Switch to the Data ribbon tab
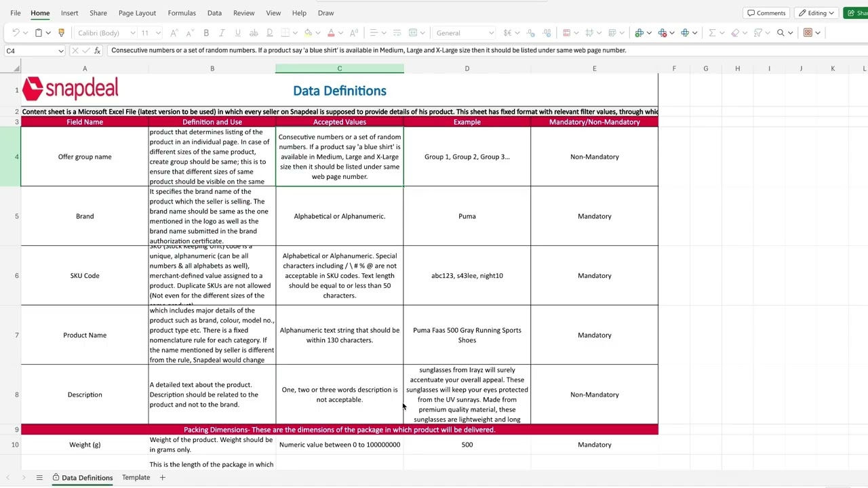Screen dimensions: 868x488 pyautogui.click(x=214, y=13)
